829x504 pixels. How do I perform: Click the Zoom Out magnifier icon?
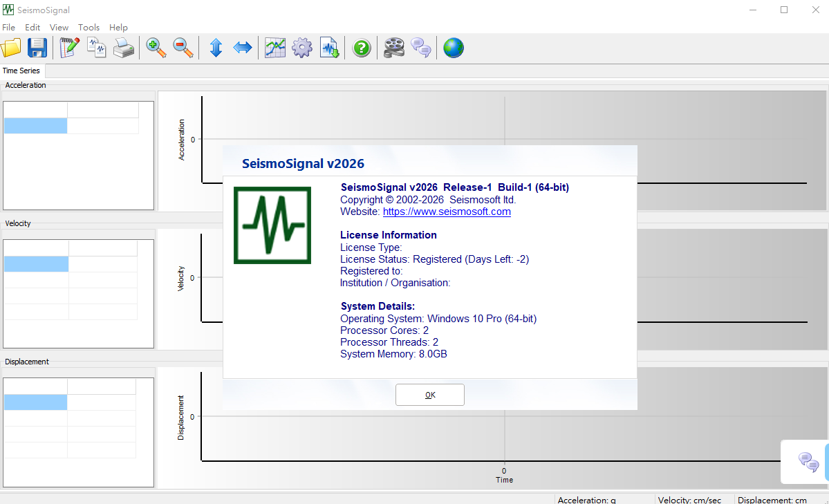point(183,48)
